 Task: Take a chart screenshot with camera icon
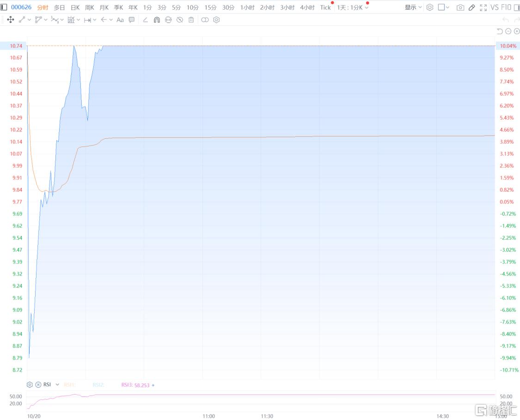pos(460,7)
